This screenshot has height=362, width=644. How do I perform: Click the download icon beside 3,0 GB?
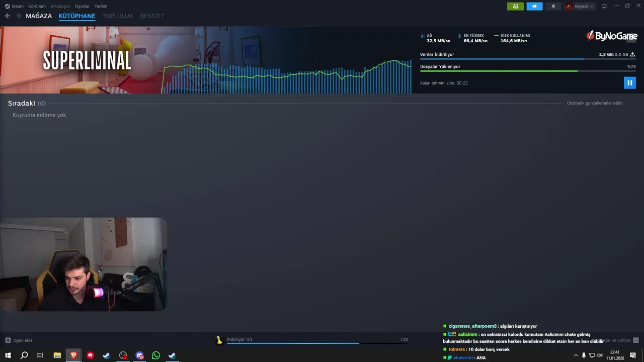tap(633, 54)
